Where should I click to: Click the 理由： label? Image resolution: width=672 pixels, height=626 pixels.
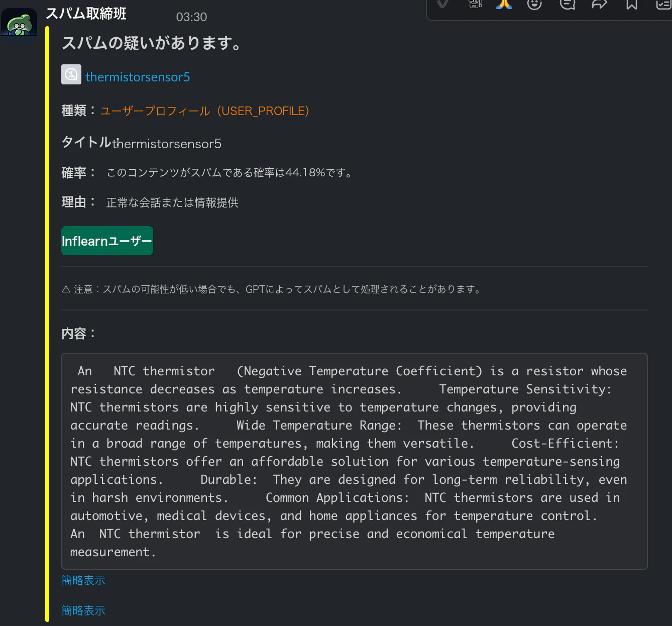click(78, 202)
